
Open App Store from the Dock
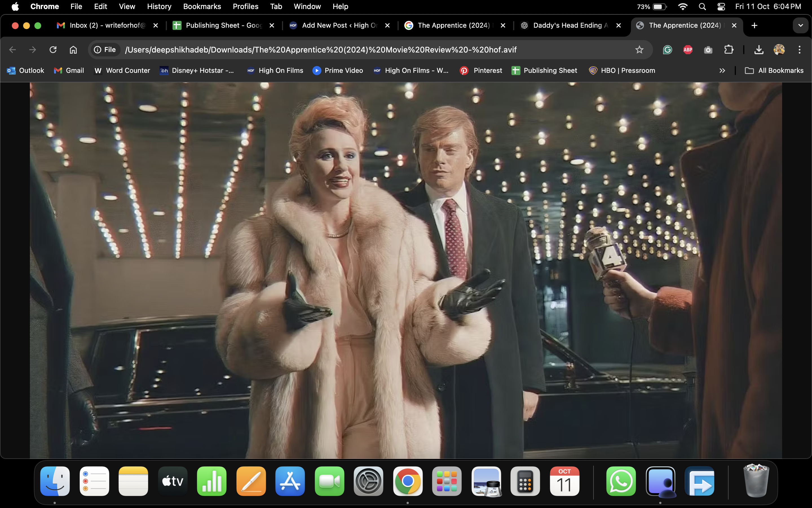290,481
